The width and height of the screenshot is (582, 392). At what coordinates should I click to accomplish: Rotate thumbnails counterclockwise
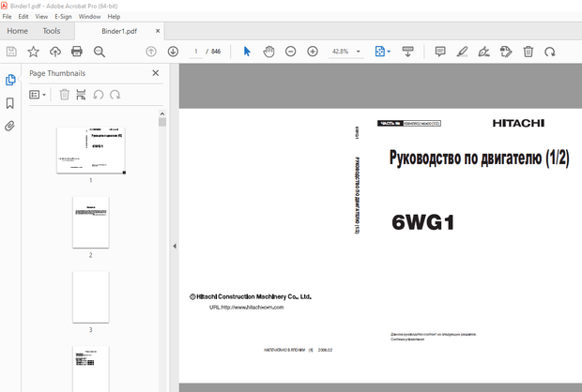[99, 95]
